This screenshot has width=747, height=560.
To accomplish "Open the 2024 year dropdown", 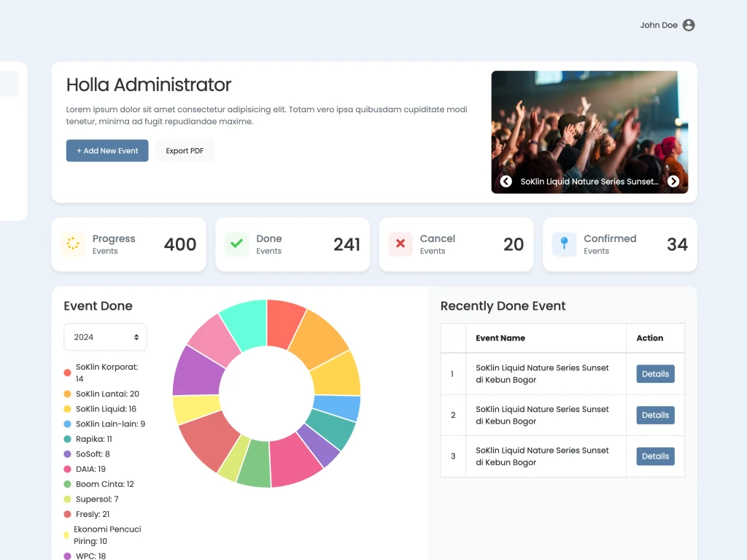I will [106, 337].
